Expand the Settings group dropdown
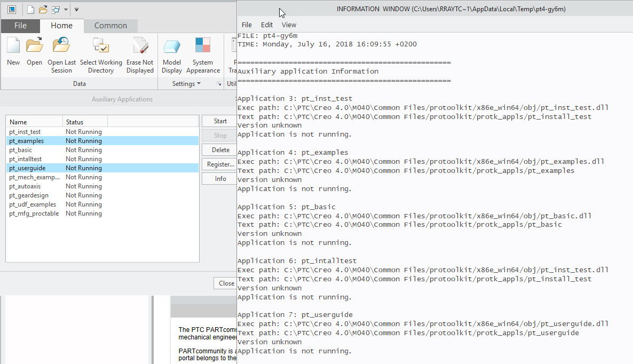633x364 pixels. pos(186,84)
